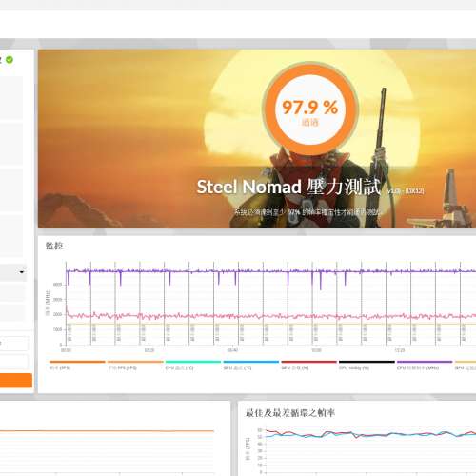Click the green checkmark validation icon
The width and height of the screenshot is (476, 476).
(x=10, y=59)
